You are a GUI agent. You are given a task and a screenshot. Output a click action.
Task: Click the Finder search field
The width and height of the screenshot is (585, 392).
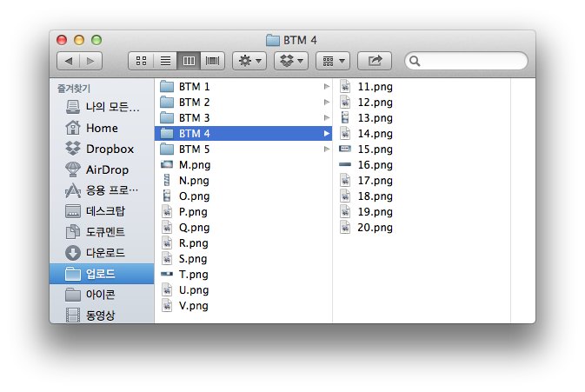point(467,61)
